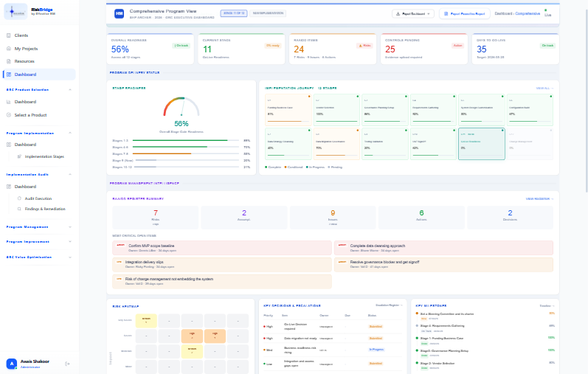Click 'Confirm MVP scope baseline' critical item
The width and height of the screenshot is (588, 374).
point(222,248)
